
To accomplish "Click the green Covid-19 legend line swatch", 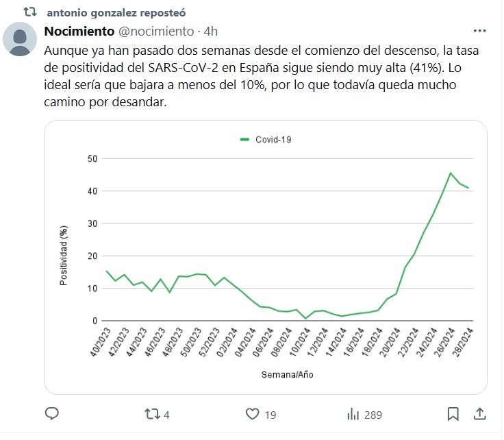I will point(244,139).
